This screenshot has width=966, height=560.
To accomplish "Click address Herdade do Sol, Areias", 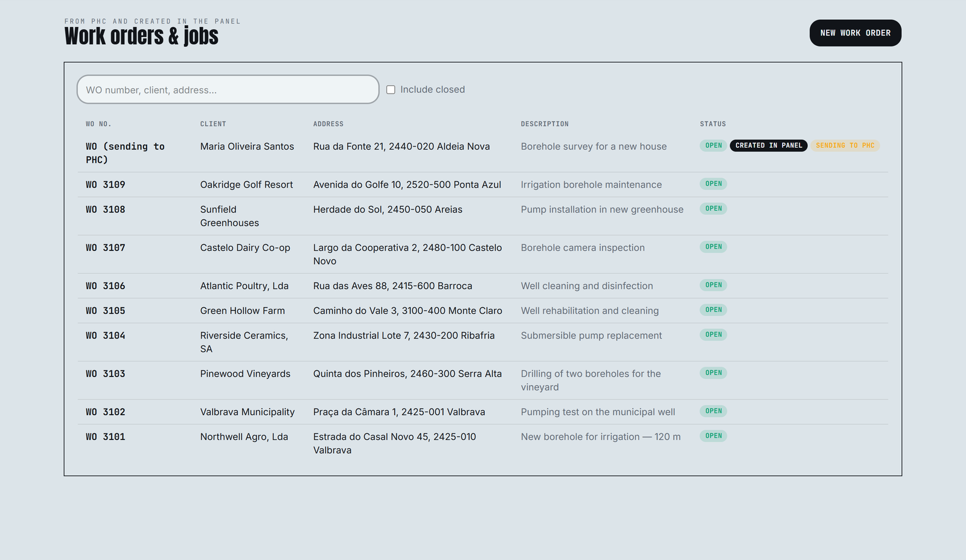I will (x=388, y=209).
